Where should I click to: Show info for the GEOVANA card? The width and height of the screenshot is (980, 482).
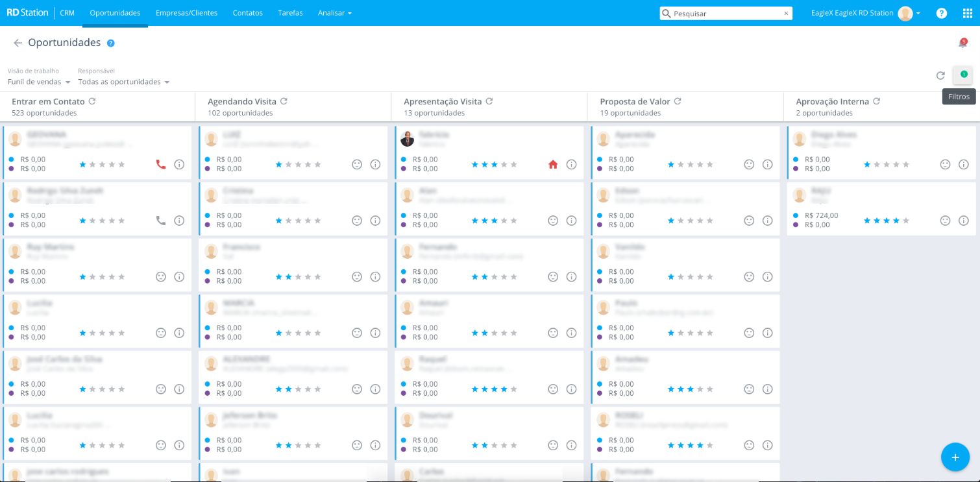(179, 164)
